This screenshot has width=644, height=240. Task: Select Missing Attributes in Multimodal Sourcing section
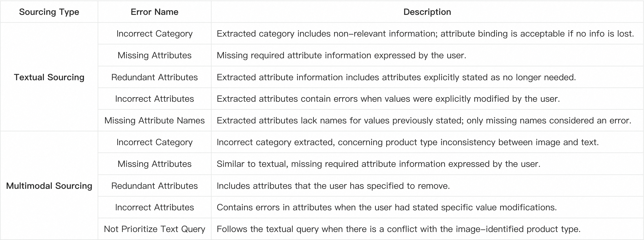pos(154,164)
